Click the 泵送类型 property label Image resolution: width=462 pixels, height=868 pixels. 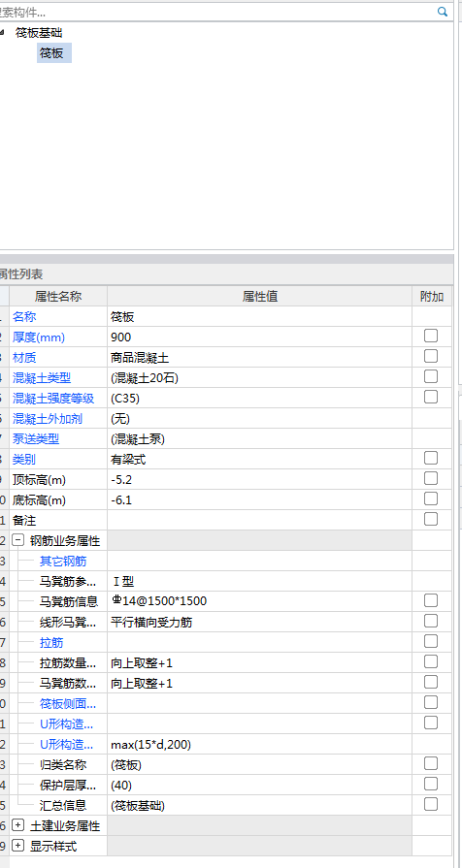[36, 439]
